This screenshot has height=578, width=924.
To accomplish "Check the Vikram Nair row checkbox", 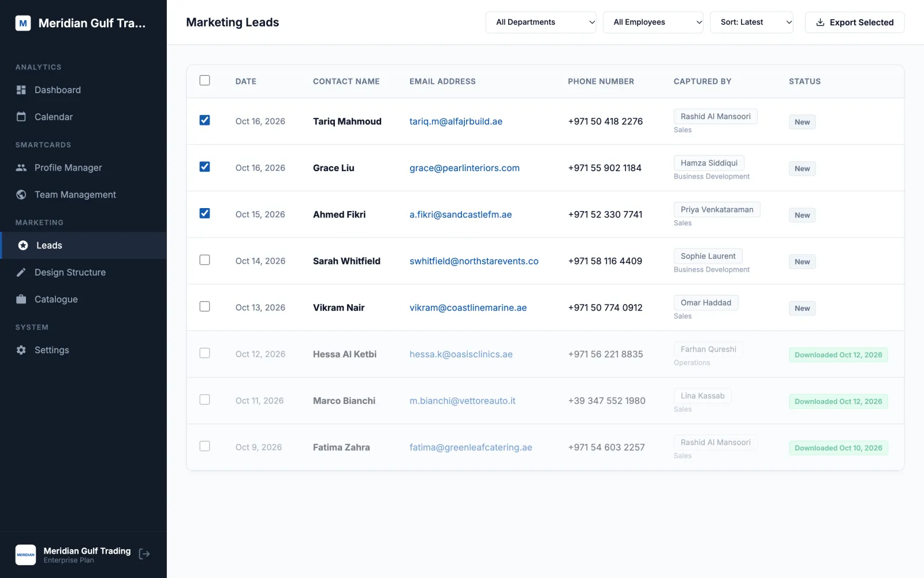I will tap(204, 306).
